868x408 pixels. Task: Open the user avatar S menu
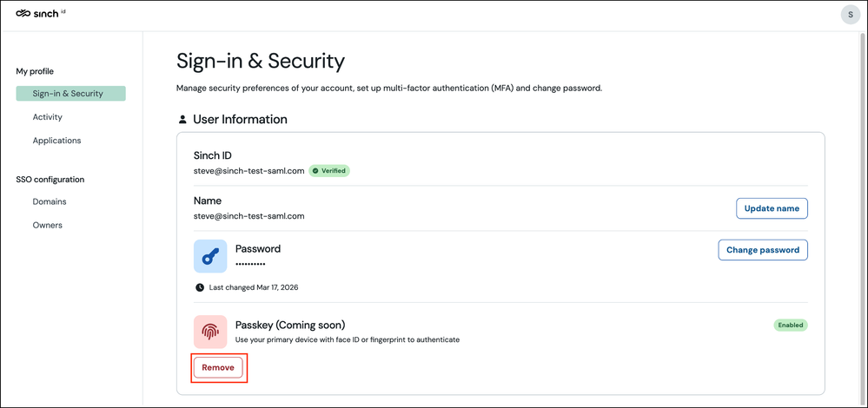point(851,15)
